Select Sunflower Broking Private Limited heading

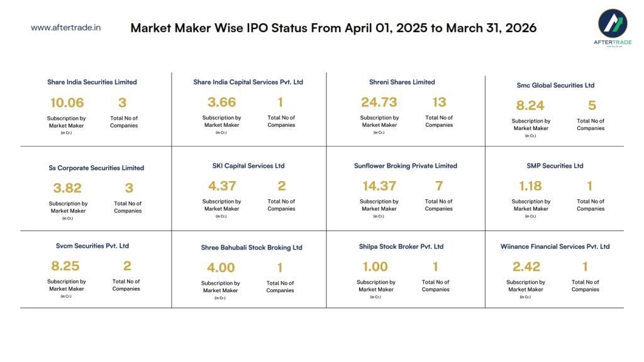[x=406, y=166]
